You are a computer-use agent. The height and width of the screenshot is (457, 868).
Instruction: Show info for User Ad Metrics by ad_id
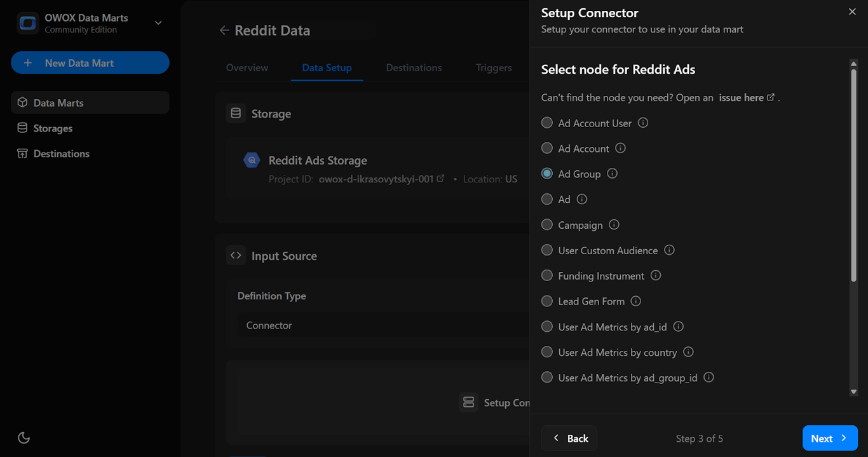coord(678,326)
